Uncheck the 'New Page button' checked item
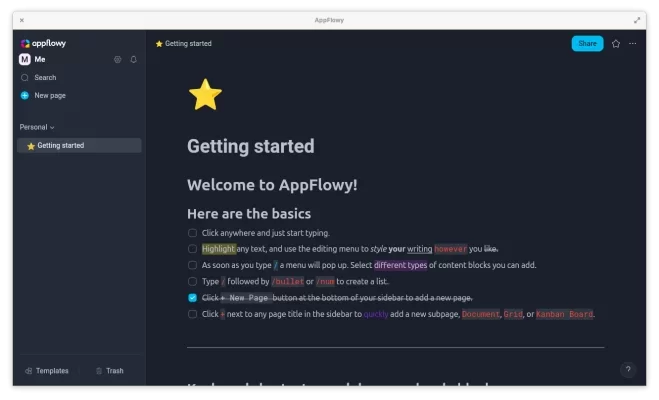 click(x=192, y=298)
